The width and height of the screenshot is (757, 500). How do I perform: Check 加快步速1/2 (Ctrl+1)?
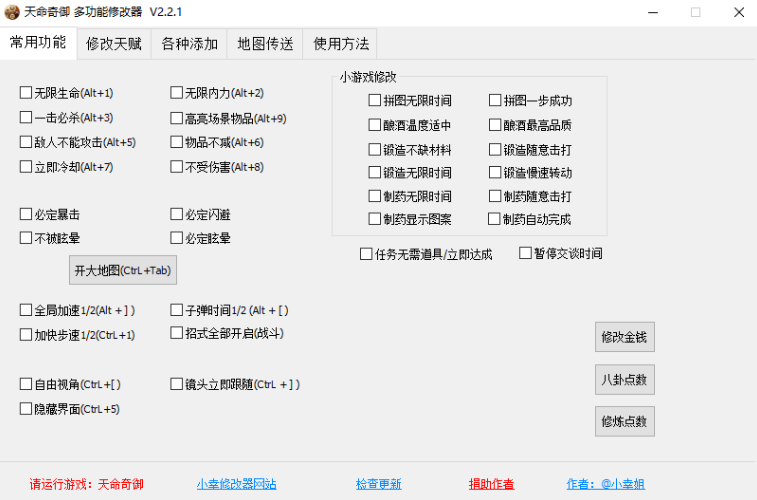(x=26, y=334)
